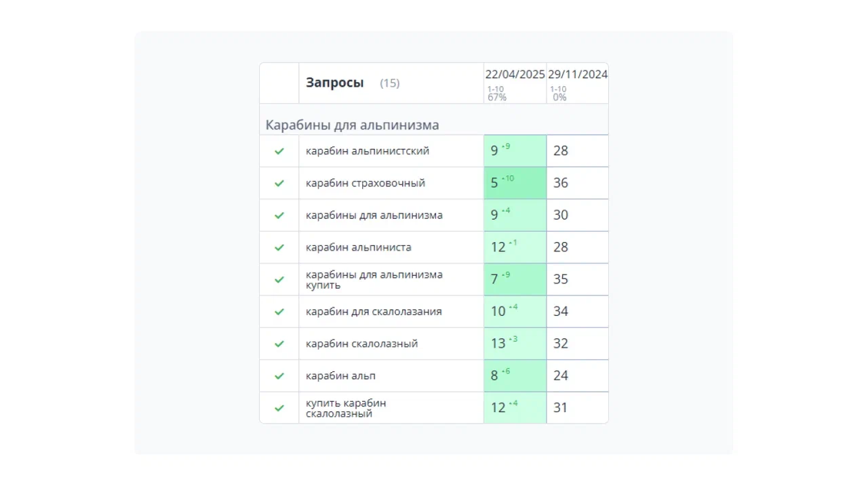Collapse the Карабины для альпинизма group header
The height and width of the screenshot is (486, 868).
click(x=352, y=125)
